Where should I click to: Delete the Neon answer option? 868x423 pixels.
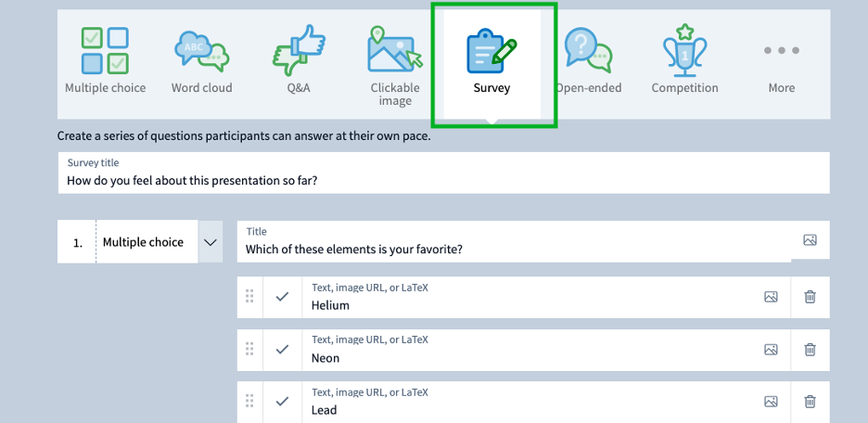coord(810,350)
